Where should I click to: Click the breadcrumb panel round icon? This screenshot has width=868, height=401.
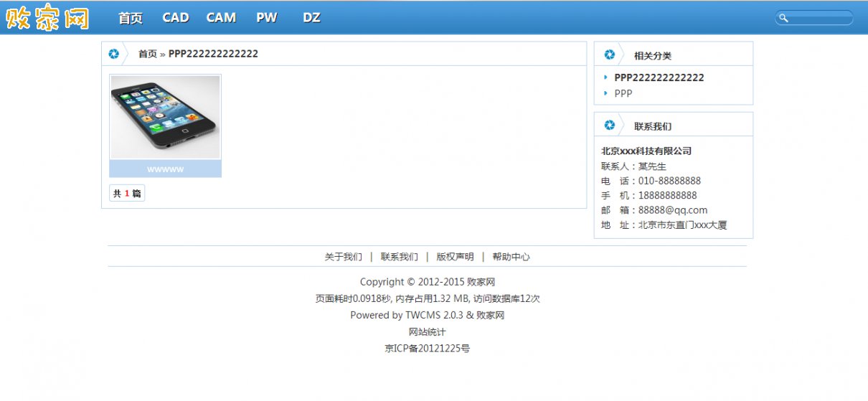pyautogui.click(x=113, y=54)
